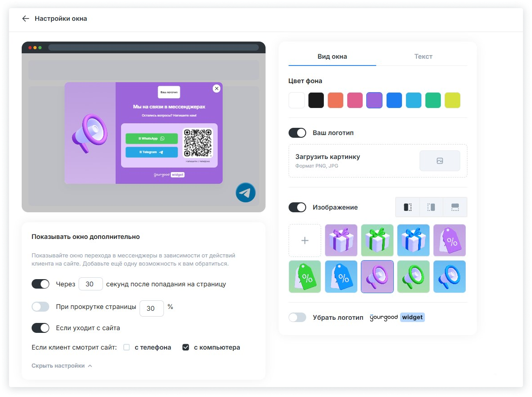Screen dimensions: 532x397
Task: Pick the black background color swatch
Action: coord(316,100)
